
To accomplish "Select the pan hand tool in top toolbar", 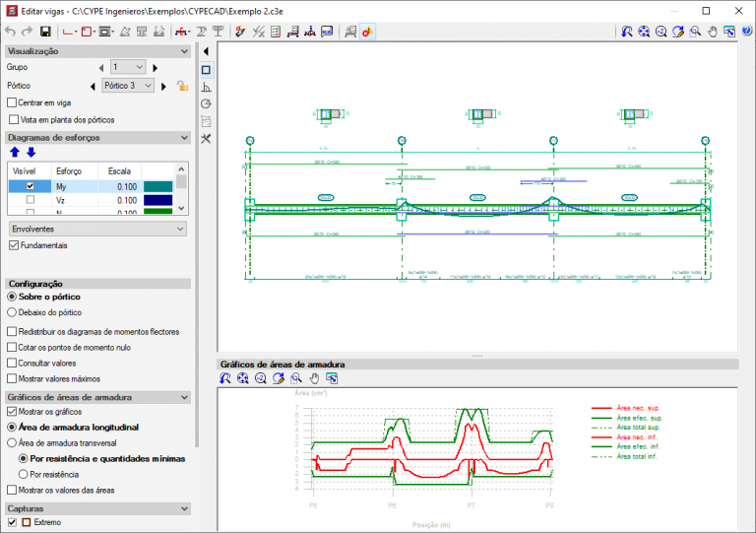I will click(712, 32).
